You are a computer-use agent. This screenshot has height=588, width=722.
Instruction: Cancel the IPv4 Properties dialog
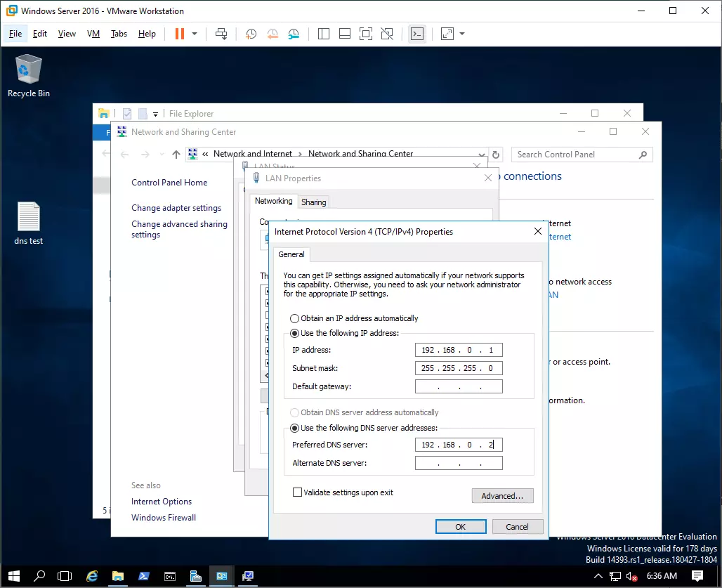click(517, 527)
